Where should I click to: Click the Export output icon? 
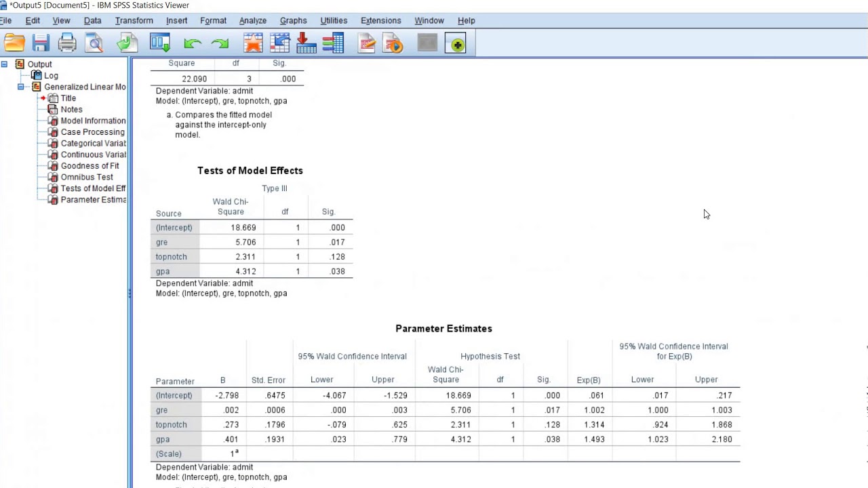pos(127,44)
